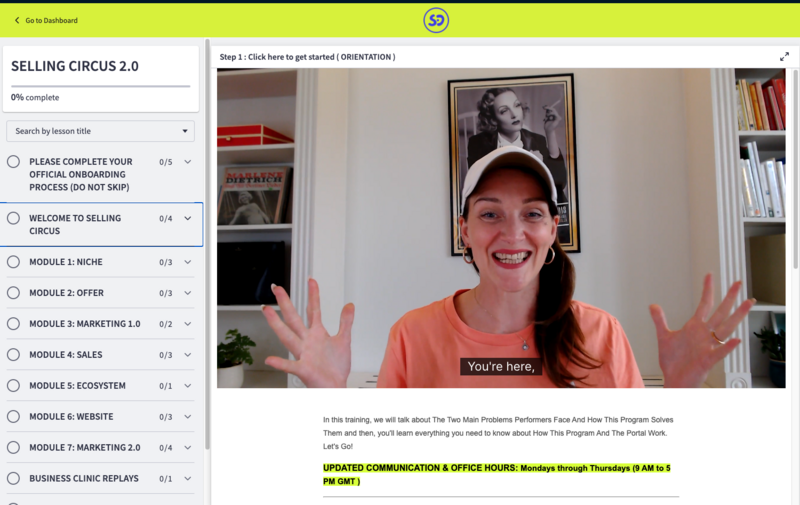
Task: Expand Module 7: Marketing 2.0 chevron
Action: pos(188,447)
